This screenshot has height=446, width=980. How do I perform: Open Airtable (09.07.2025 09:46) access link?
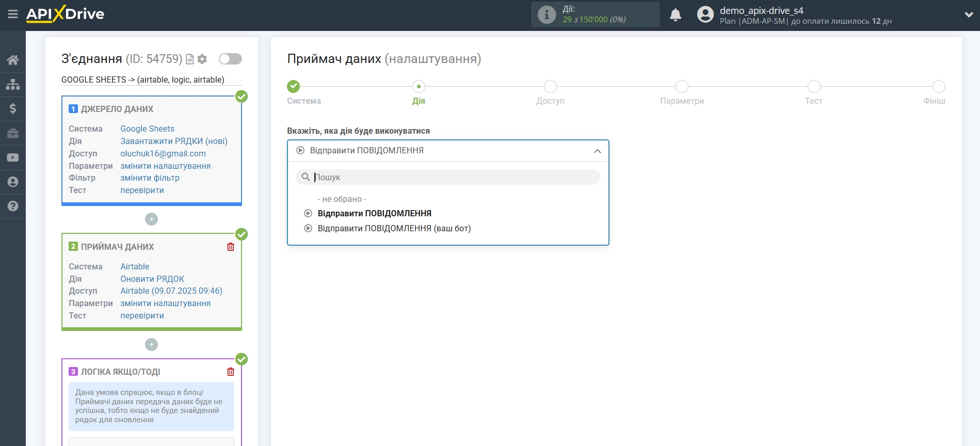tap(171, 291)
